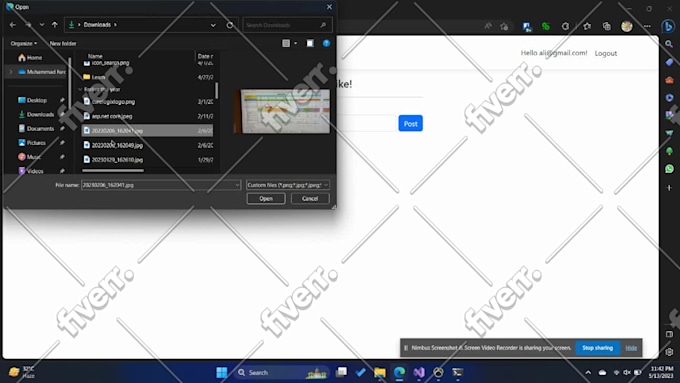This screenshot has height=383, width=680.
Task: Open Visual Studio from taskbar
Action: point(419,373)
